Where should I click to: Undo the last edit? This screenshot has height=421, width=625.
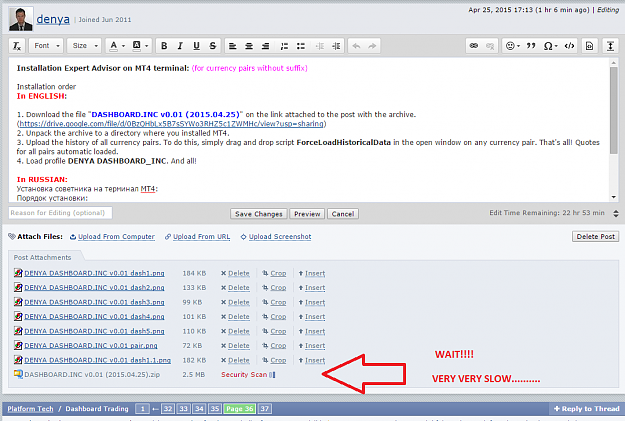point(356,46)
